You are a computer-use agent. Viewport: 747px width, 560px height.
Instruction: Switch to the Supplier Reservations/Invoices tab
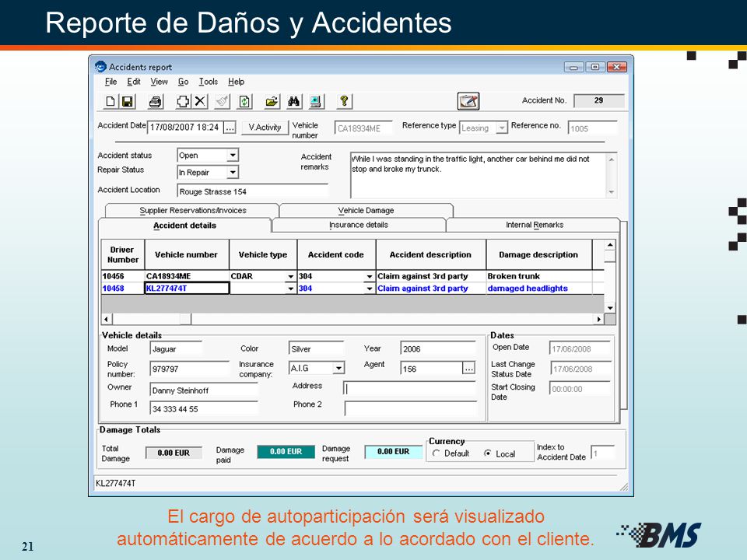[x=192, y=211]
